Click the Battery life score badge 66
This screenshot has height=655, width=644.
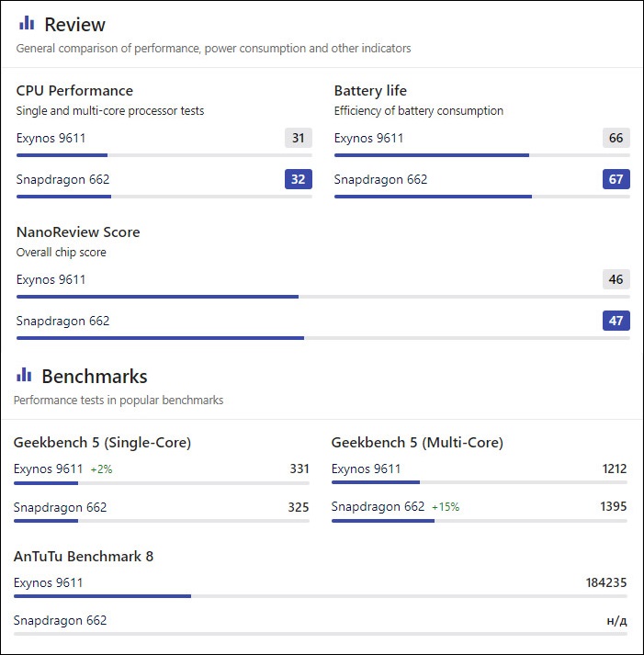coord(616,139)
